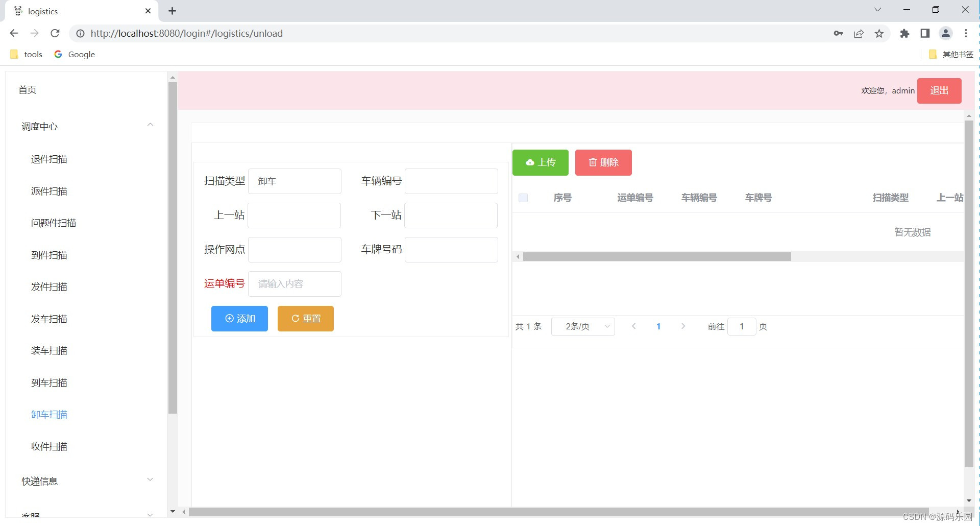This screenshot has height=526, width=980.
Task: Click the key icon in the address bar
Action: pyautogui.click(x=838, y=33)
